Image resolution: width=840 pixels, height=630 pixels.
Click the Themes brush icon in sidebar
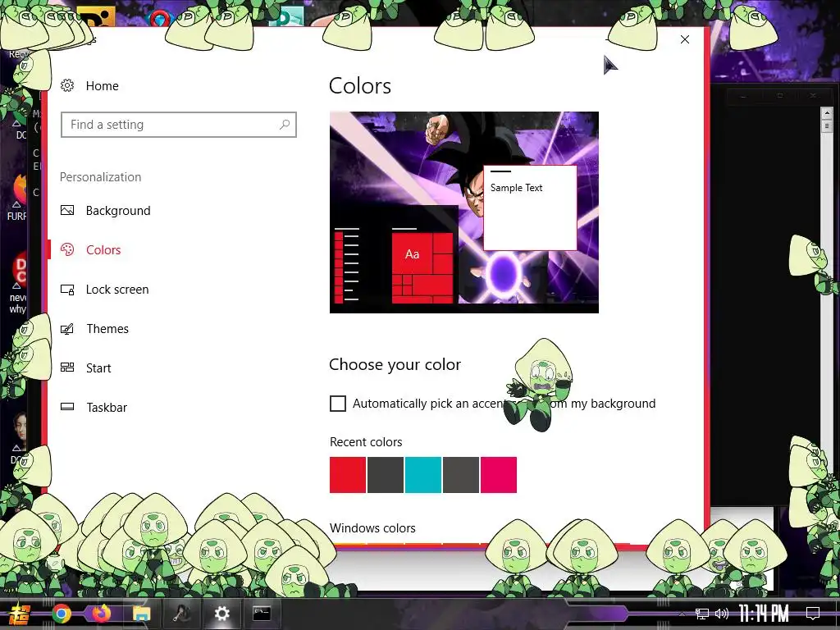click(67, 328)
